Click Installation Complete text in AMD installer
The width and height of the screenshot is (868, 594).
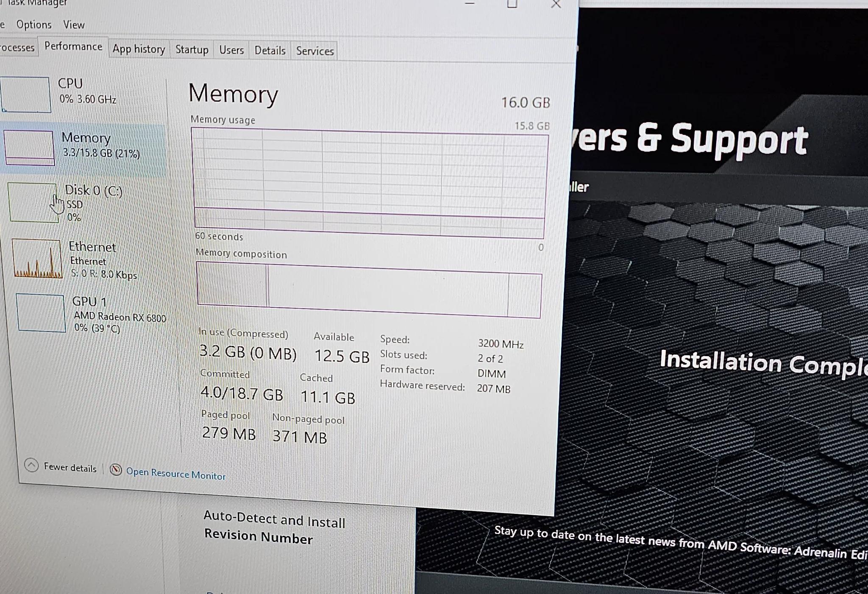(764, 363)
